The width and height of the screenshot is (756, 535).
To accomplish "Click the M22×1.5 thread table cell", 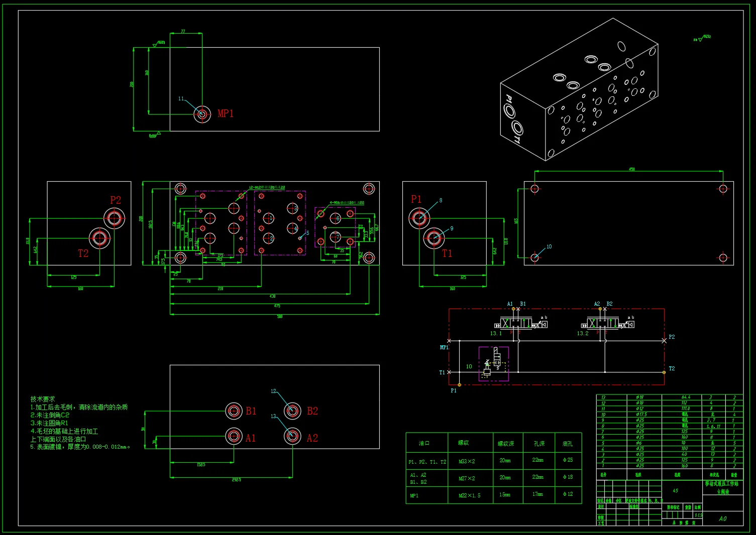I will 470,495.
